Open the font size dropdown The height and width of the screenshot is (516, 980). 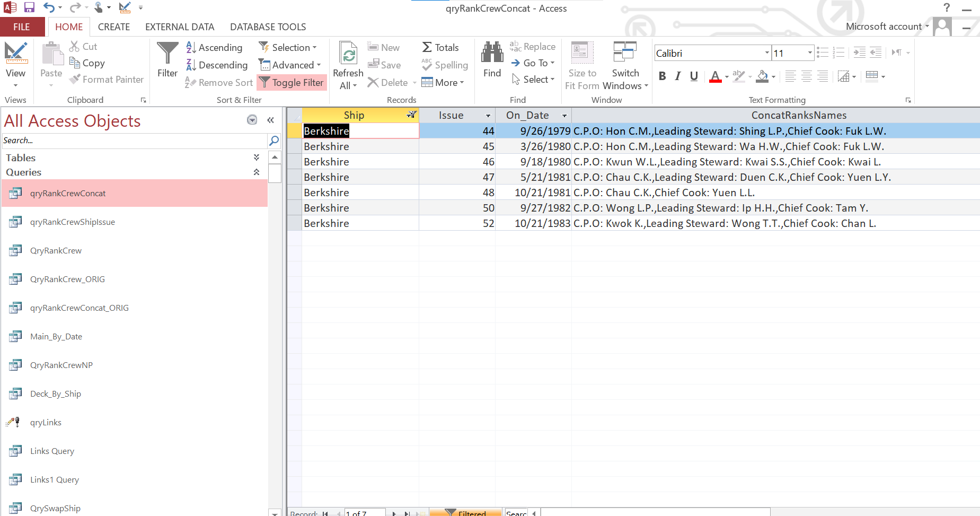coord(810,53)
